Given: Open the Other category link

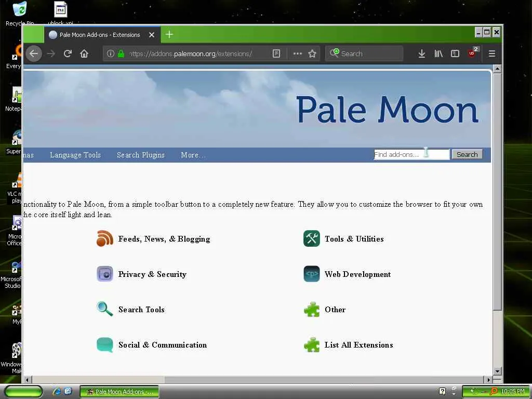Looking at the screenshot, I should click(335, 310).
